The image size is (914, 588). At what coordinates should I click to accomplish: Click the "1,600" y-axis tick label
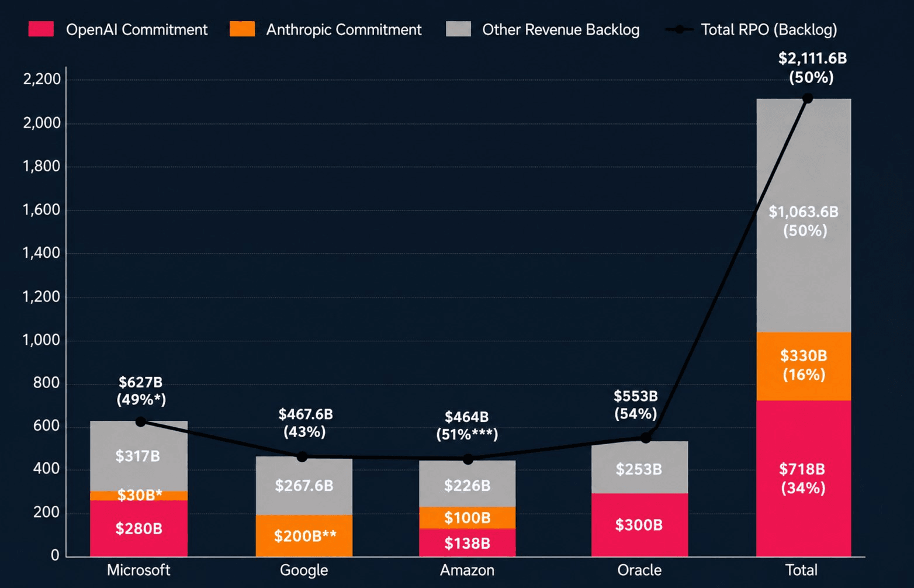tap(41, 210)
